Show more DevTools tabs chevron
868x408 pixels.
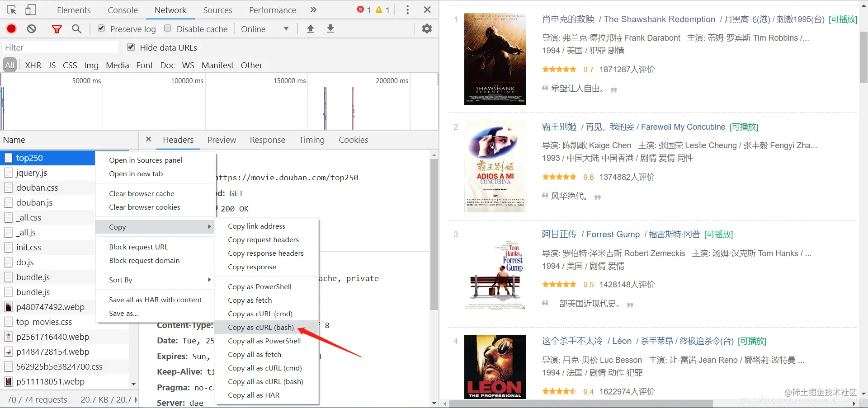point(313,10)
